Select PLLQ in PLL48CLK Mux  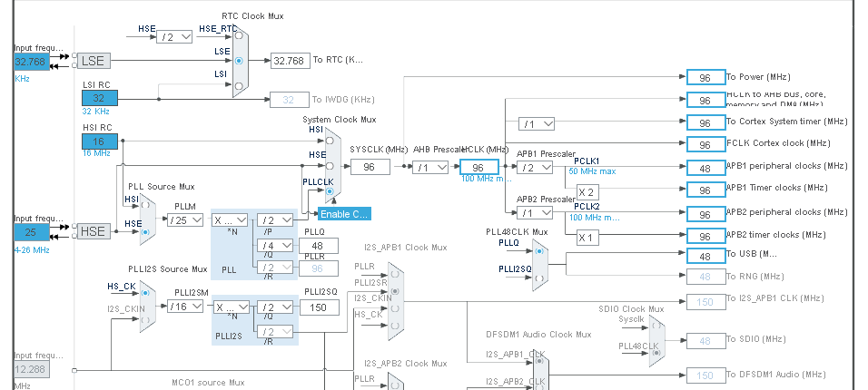click(538, 253)
